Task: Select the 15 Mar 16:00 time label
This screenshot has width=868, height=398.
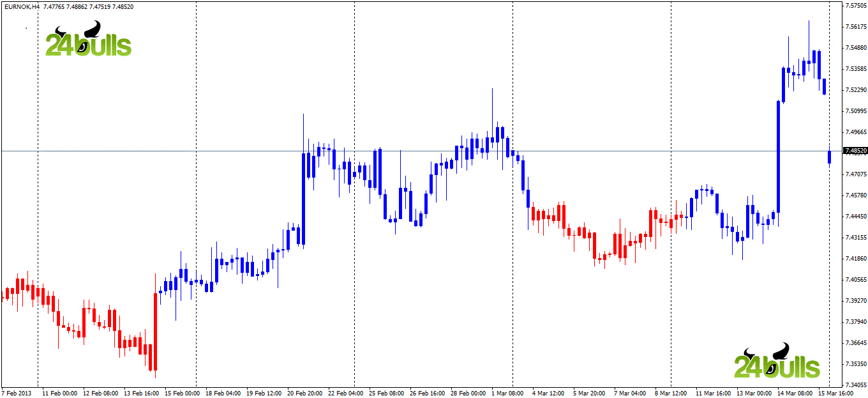Action: [835, 394]
